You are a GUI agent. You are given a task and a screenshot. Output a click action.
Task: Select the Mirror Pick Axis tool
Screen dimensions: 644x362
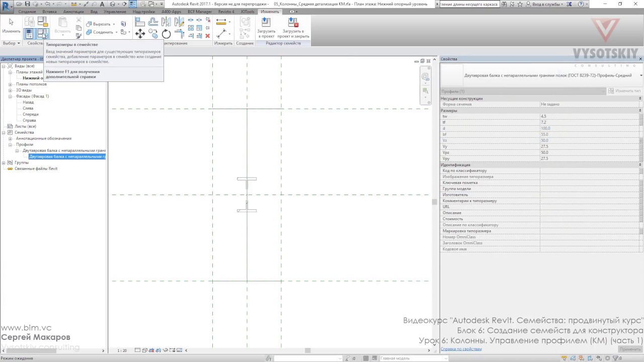click(166, 22)
